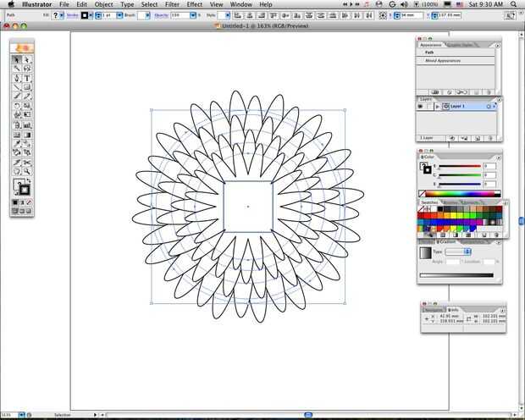
Task: Open the stroke weight dropdown
Action: click(x=119, y=15)
